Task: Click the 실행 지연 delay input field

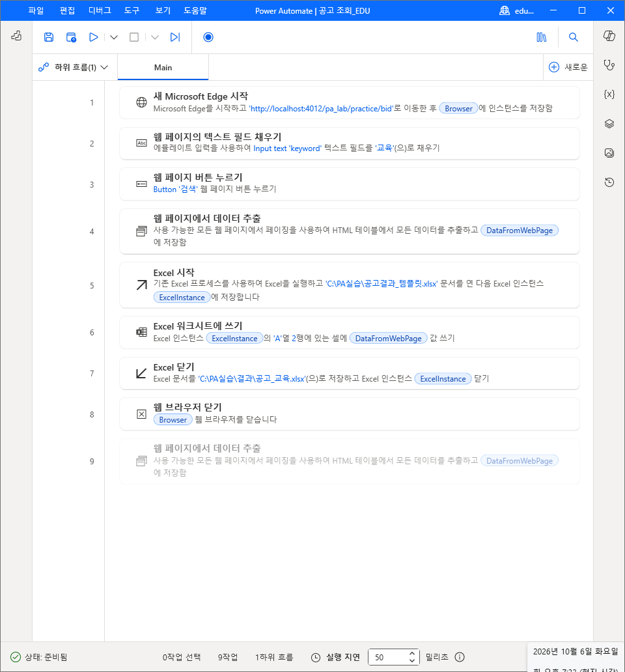Action: click(x=387, y=657)
